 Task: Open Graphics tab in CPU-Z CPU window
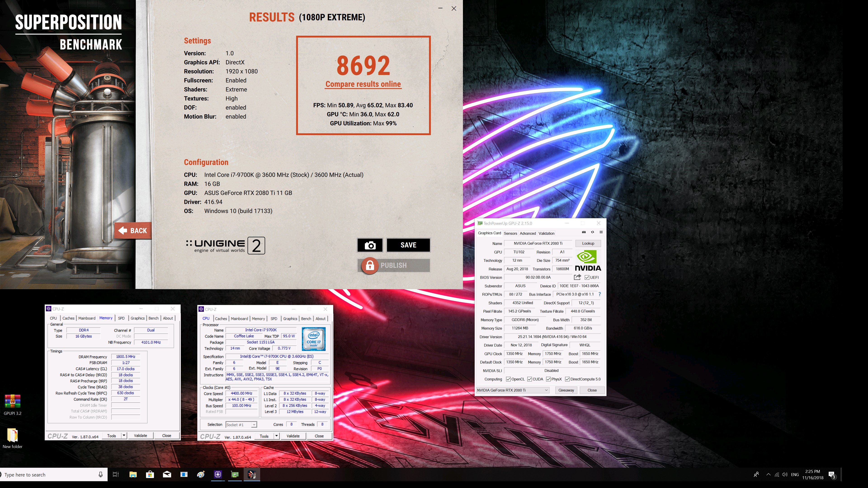[290, 318]
